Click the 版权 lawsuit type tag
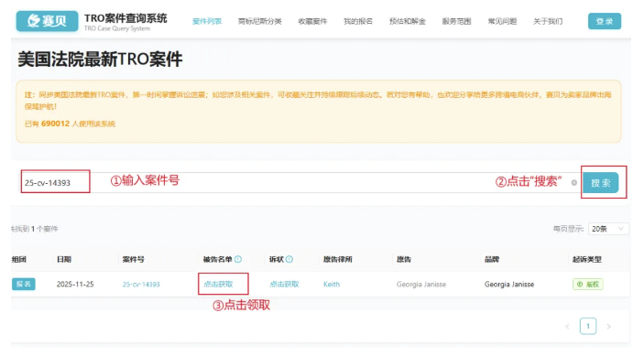 [588, 285]
